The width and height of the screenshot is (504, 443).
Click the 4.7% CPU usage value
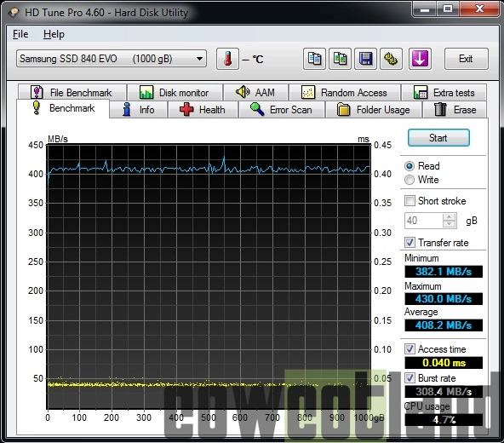pyautogui.click(x=444, y=420)
